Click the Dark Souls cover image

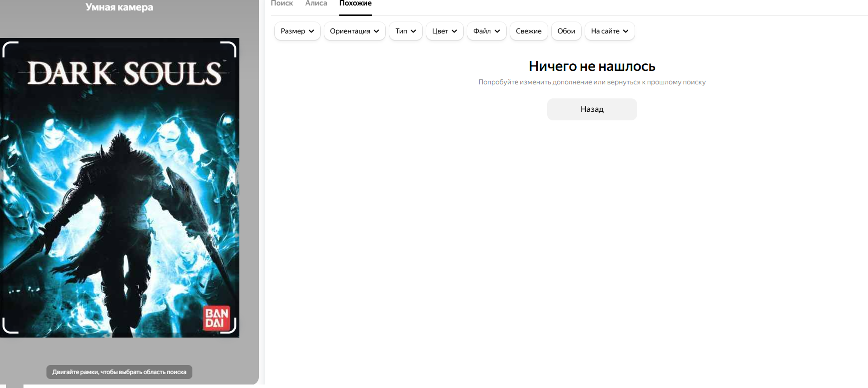coord(119,188)
